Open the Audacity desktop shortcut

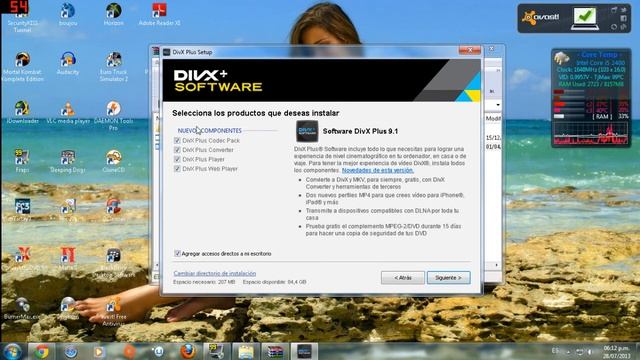[68, 64]
